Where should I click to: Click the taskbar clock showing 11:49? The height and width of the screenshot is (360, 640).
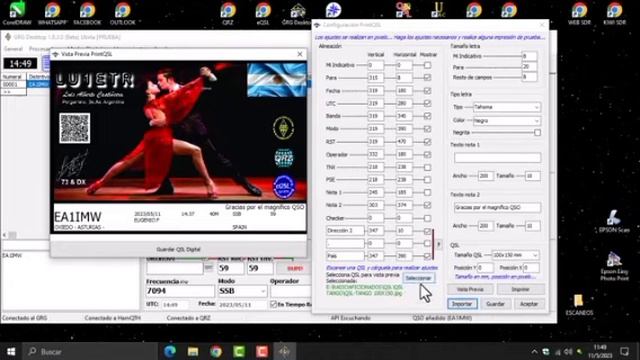click(x=600, y=351)
